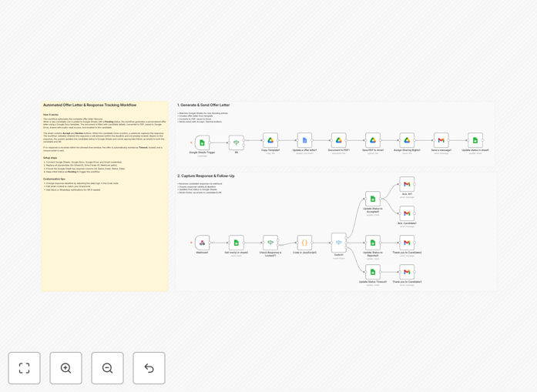
Task: Click '1. Generate & Send Offer Letter' heading
Action: tap(203, 105)
